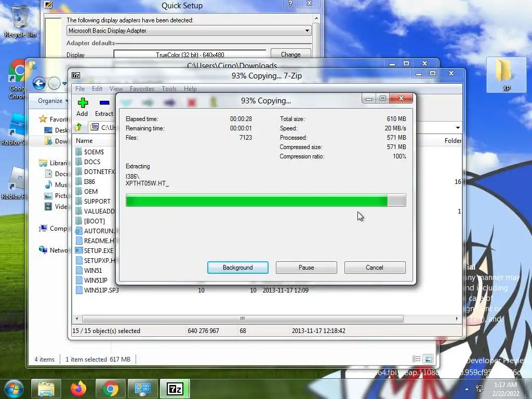
Task: Select the SETUP.EXE file
Action: click(98, 250)
